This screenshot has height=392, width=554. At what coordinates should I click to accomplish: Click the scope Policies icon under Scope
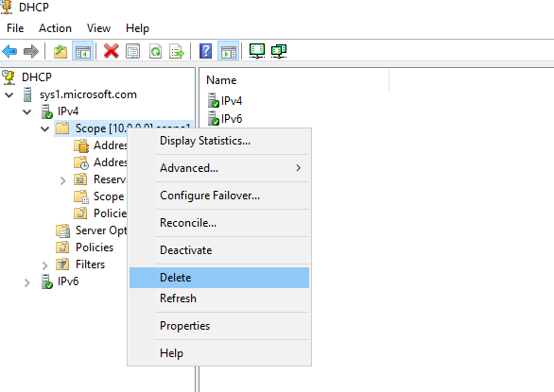click(80, 213)
